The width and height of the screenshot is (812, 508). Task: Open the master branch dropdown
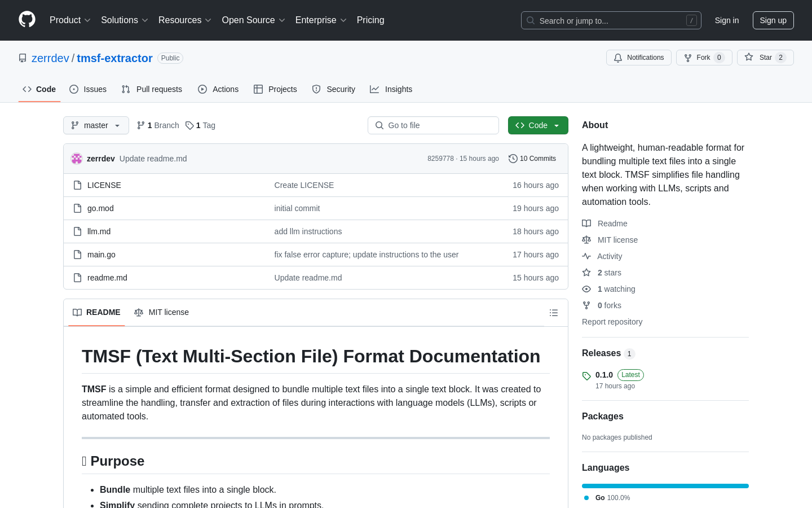96,125
